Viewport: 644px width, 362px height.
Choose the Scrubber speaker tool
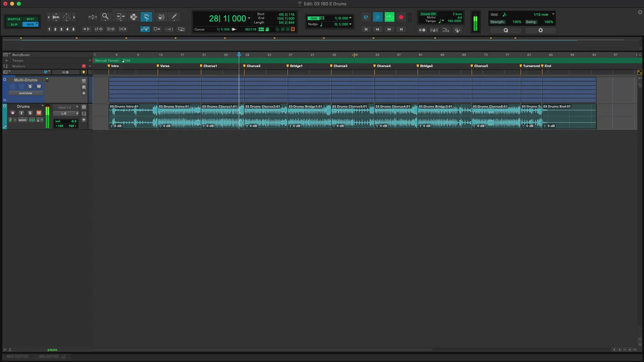coord(161,17)
